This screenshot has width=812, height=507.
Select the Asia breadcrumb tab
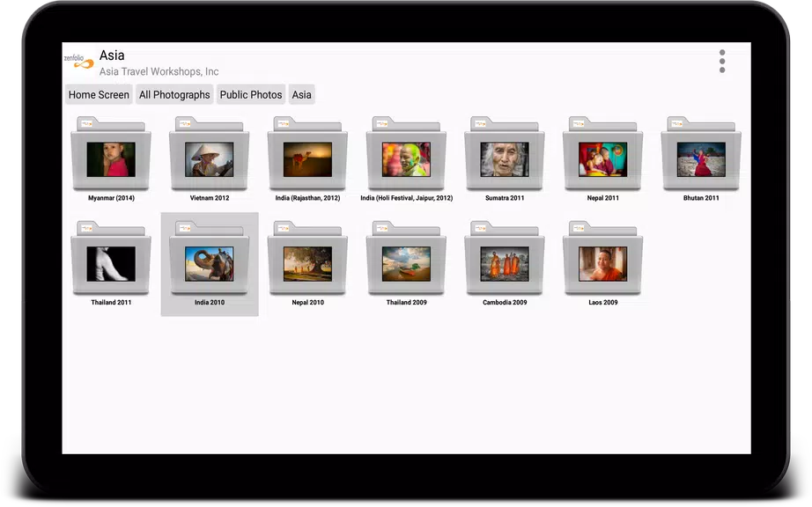pyautogui.click(x=301, y=94)
